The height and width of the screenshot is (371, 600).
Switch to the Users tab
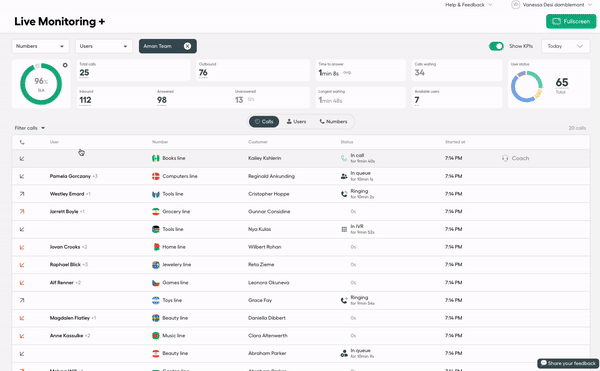pyautogui.click(x=297, y=122)
